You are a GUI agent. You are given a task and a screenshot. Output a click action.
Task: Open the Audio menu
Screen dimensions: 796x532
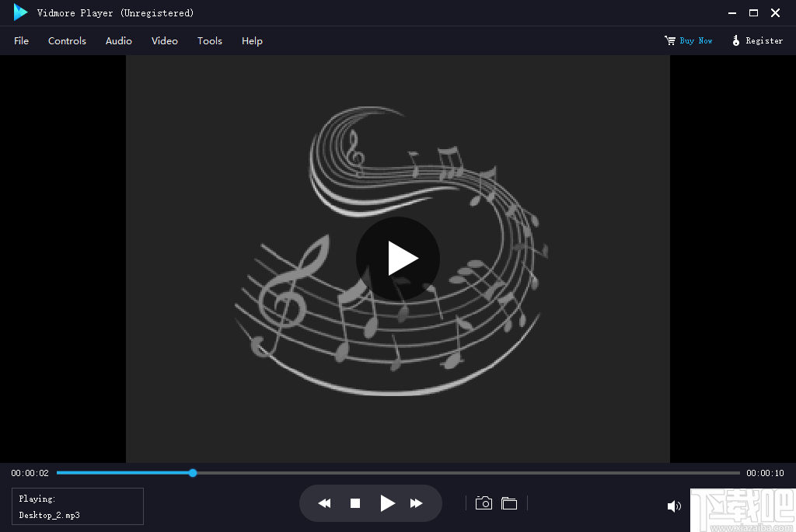118,40
